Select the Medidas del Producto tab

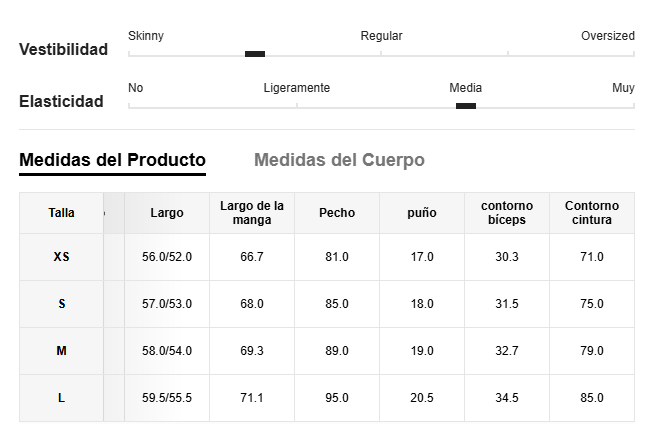[112, 160]
